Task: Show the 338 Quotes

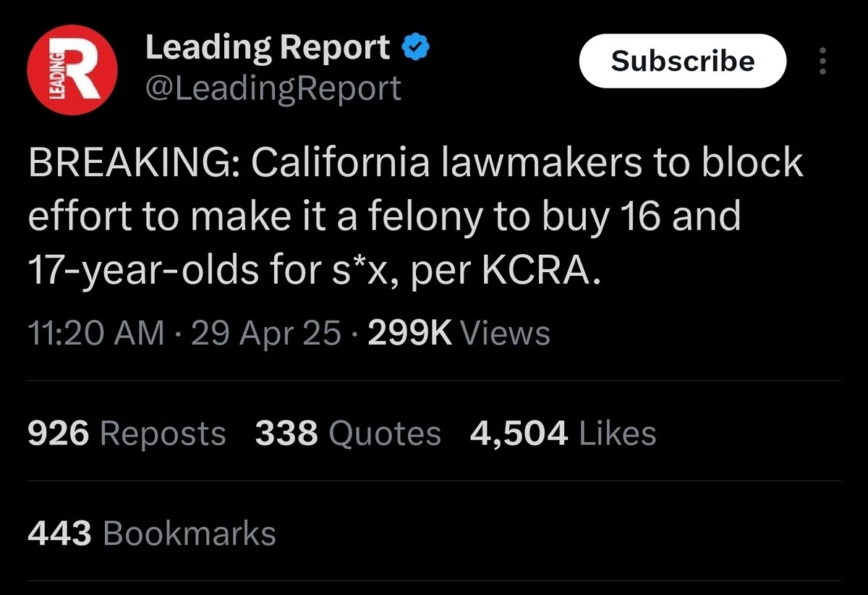Action: coord(348,434)
